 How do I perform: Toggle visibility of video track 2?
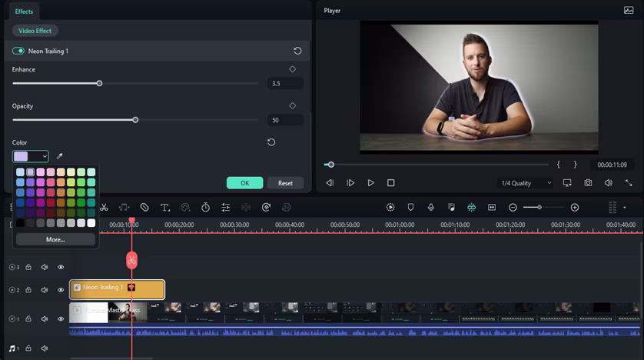(x=61, y=290)
